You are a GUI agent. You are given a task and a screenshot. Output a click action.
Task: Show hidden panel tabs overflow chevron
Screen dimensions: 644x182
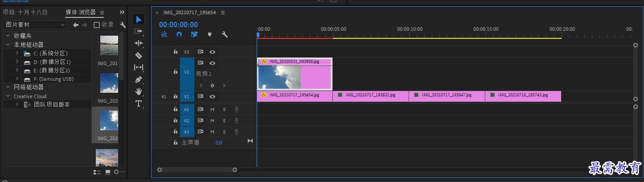pyautogui.click(x=122, y=12)
